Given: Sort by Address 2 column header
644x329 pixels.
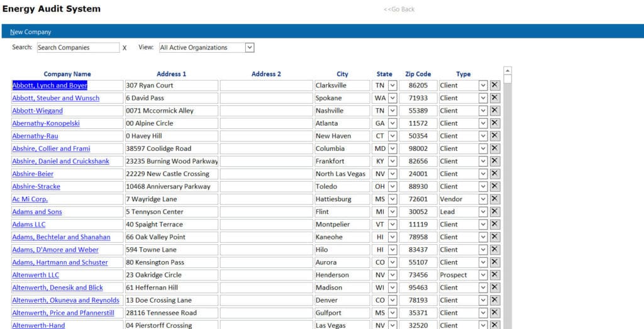Looking at the screenshot, I should [x=266, y=74].
